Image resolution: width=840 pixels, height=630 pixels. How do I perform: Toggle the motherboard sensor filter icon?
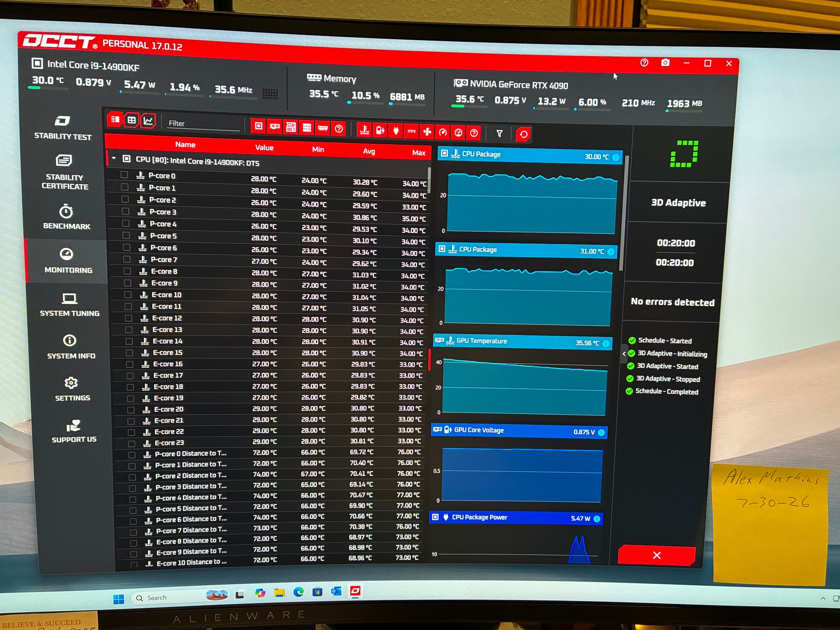[x=290, y=128]
